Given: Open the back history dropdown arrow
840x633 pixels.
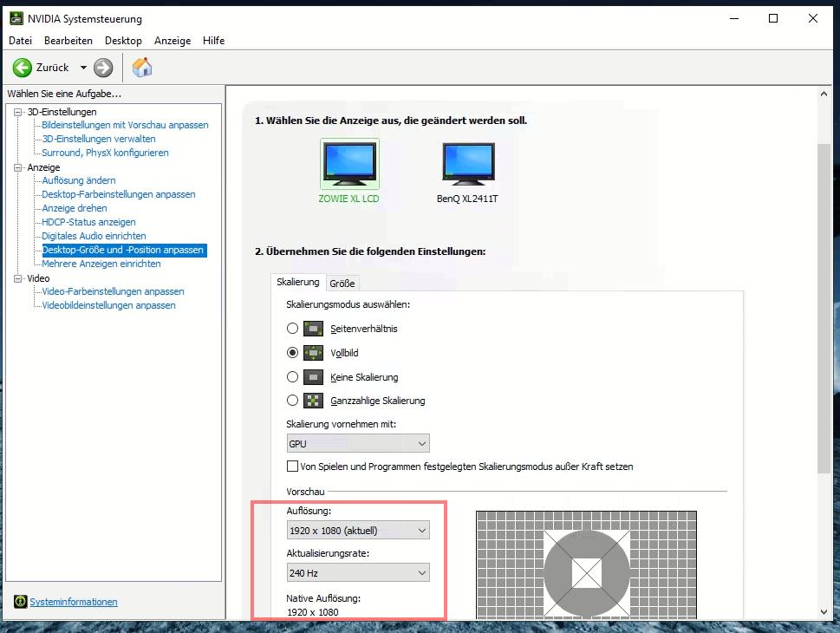Looking at the screenshot, I should click(83, 68).
